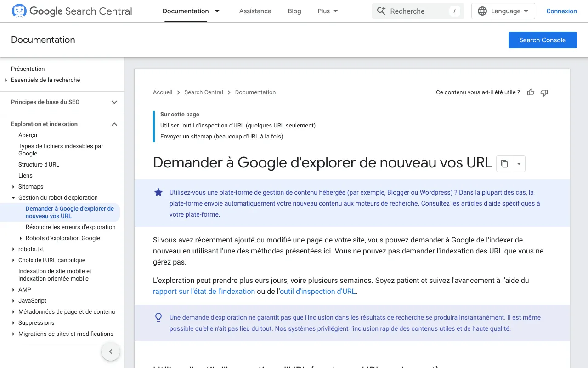Click the thumbs-down not helpful icon
This screenshot has width=588, height=368.
pos(544,92)
